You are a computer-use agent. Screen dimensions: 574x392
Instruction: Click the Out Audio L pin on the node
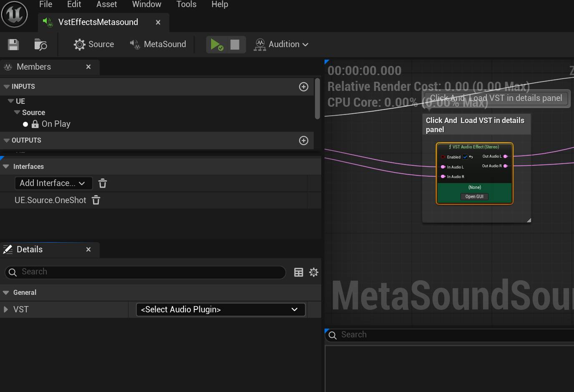[x=505, y=156]
